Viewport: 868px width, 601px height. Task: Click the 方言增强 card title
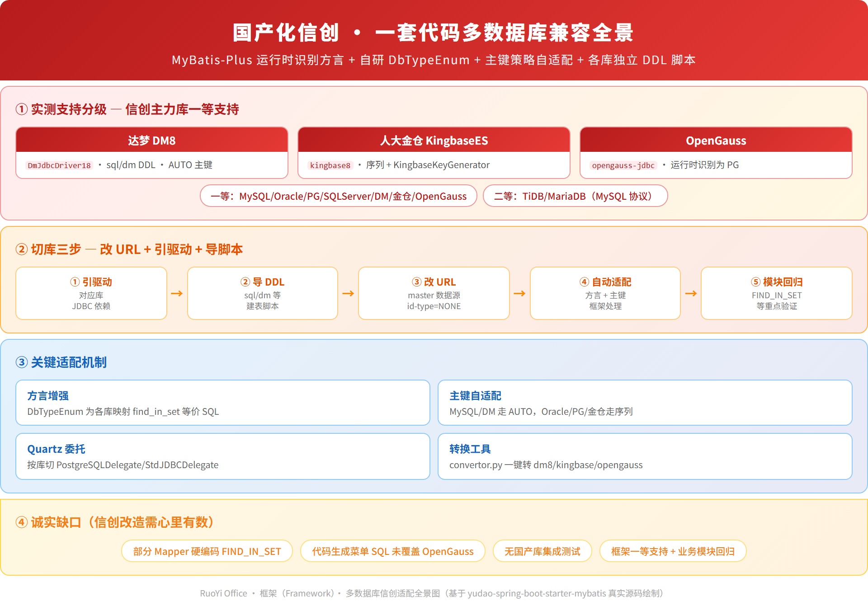(x=48, y=396)
